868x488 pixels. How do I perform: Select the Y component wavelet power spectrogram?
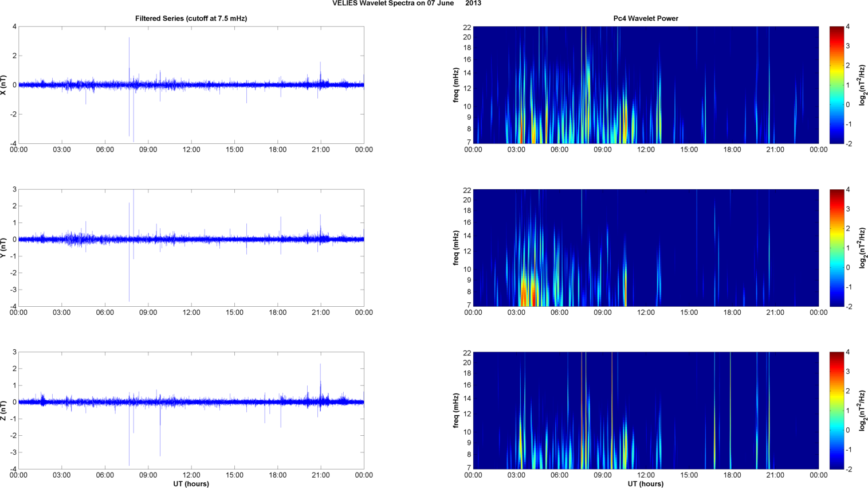coord(646,248)
